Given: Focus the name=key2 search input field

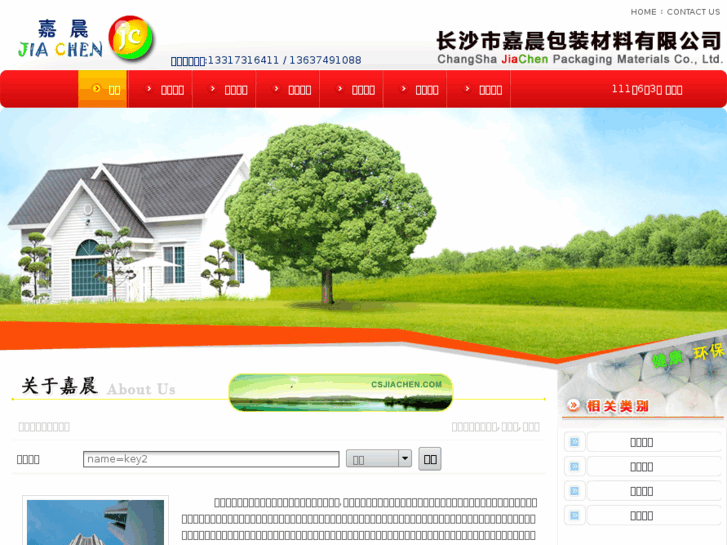Looking at the screenshot, I should (x=211, y=459).
